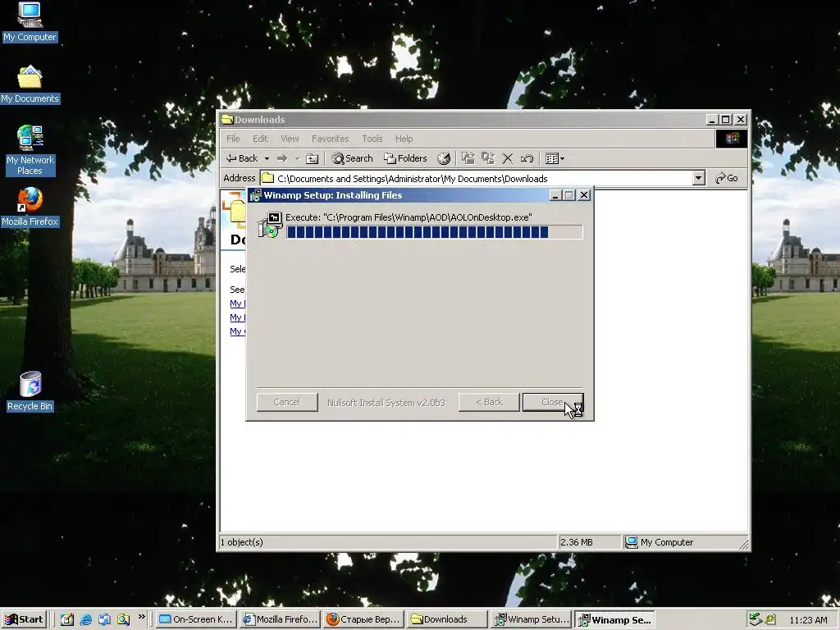Screen dimensions: 840x630
Task: Open the Tools menu
Action: pos(372,139)
